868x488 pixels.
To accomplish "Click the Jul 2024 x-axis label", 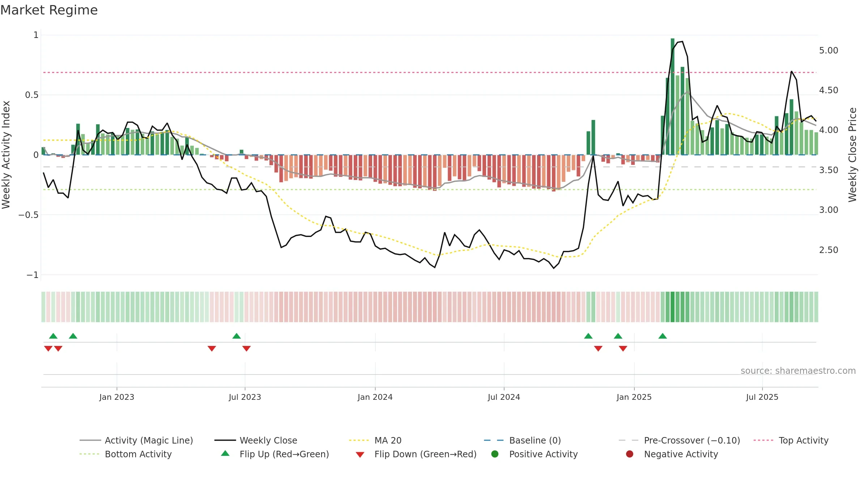I will point(504,397).
